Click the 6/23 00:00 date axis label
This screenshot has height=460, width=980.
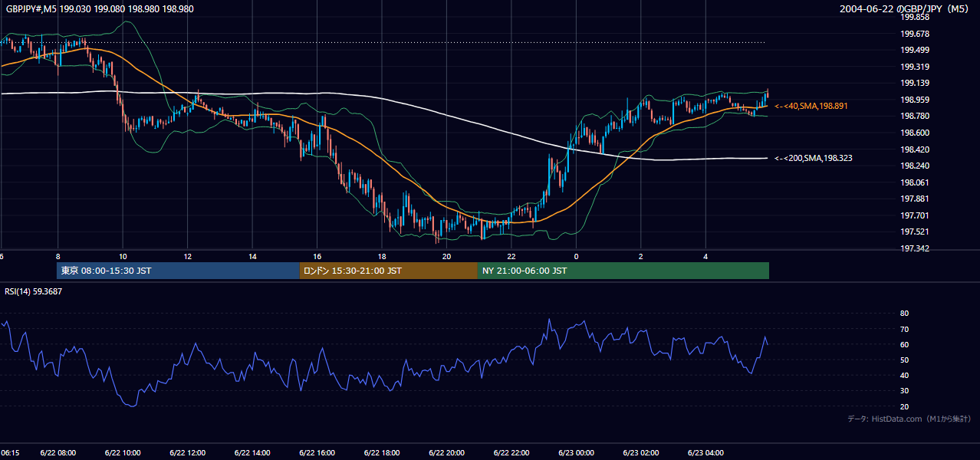576,453
